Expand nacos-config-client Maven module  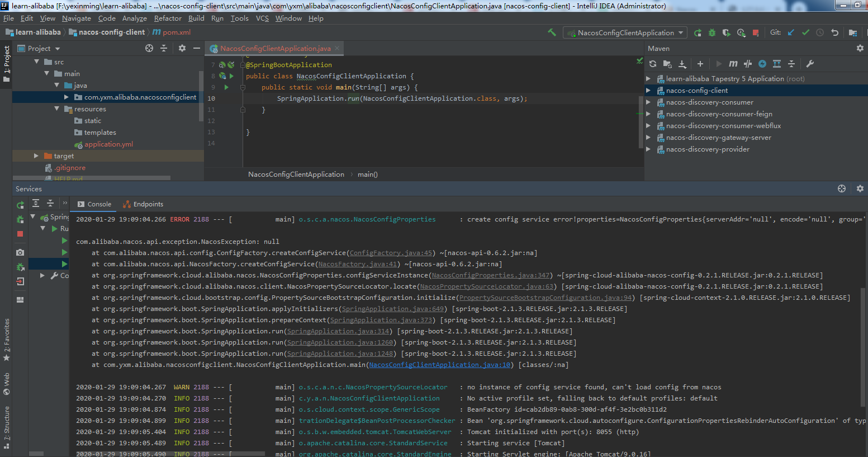[648, 91]
